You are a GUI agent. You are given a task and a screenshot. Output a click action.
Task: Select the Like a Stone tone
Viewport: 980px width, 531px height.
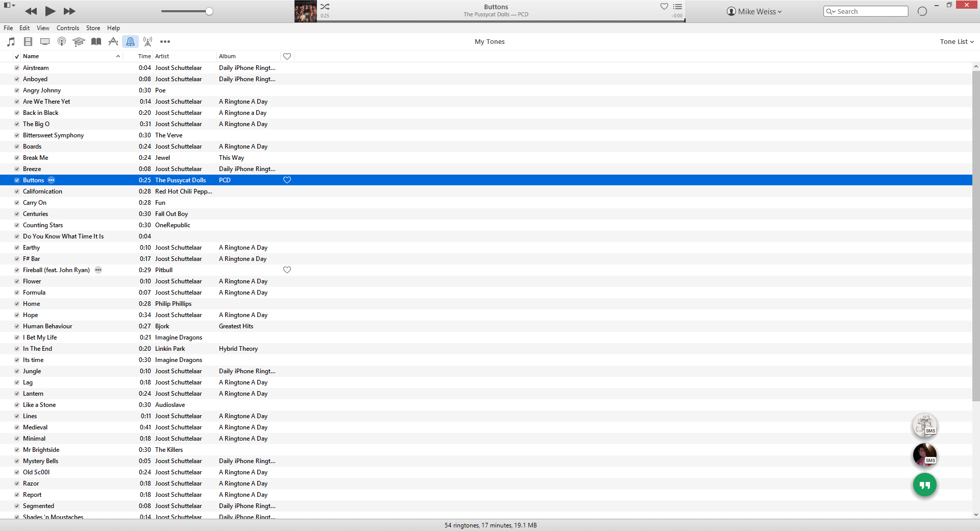pos(486,405)
